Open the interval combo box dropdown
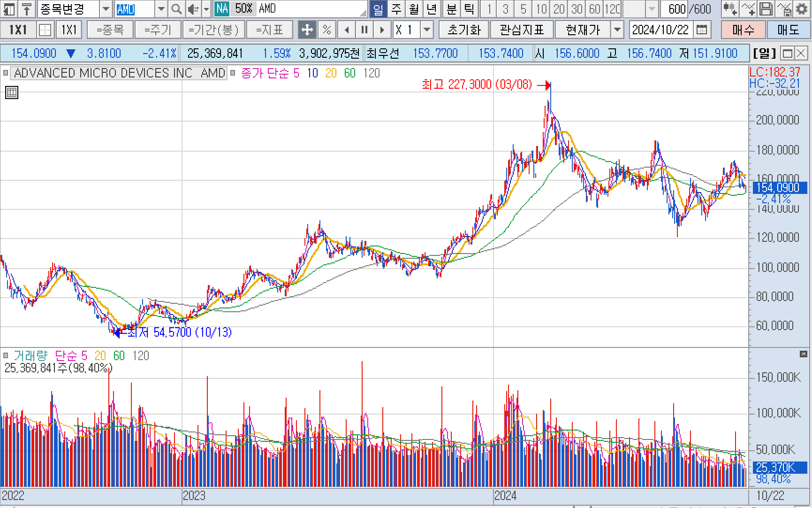The image size is (812, 508). coord(652,9)
